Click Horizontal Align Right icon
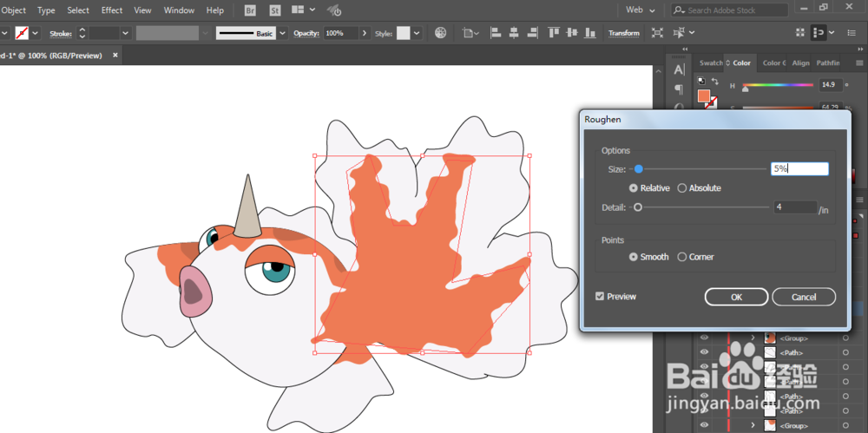The height and width of the screenshot is (433, 868). (533, 33)
